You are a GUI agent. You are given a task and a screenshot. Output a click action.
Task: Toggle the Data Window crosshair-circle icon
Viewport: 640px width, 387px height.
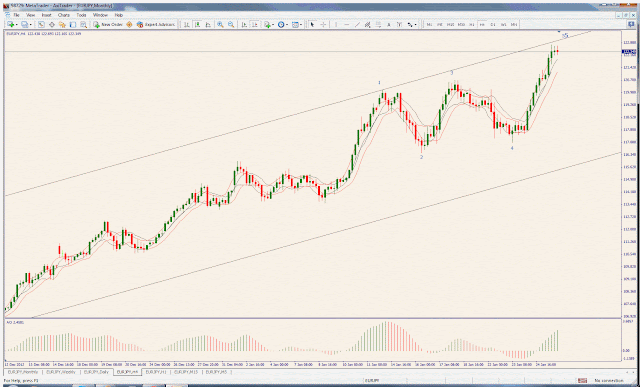click(52, 24)
